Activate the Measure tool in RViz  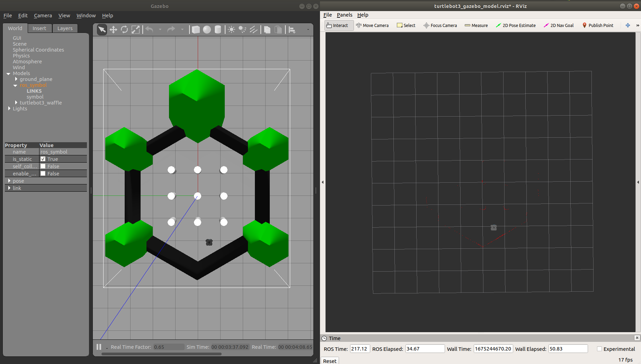tap(476, 25)
